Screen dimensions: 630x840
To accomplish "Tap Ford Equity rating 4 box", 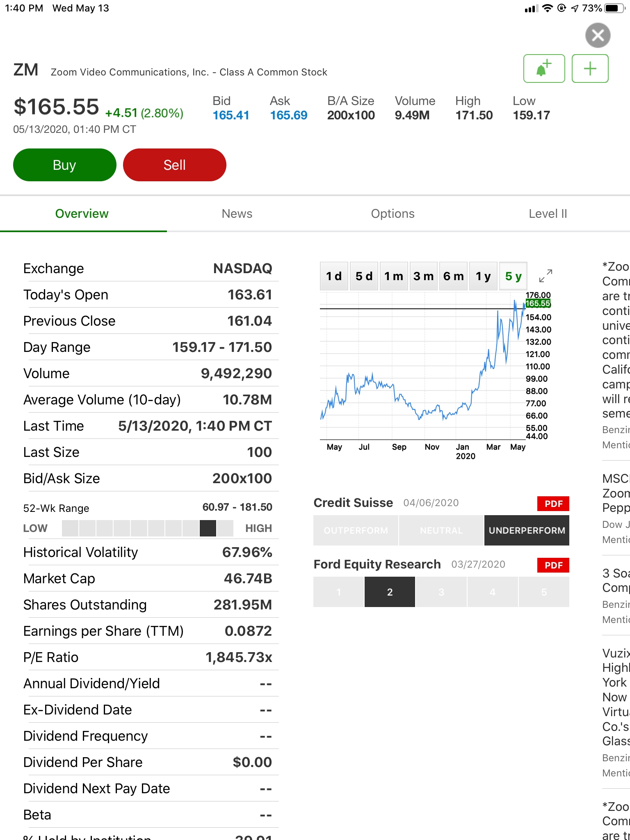I will click(x=493, y=592).
